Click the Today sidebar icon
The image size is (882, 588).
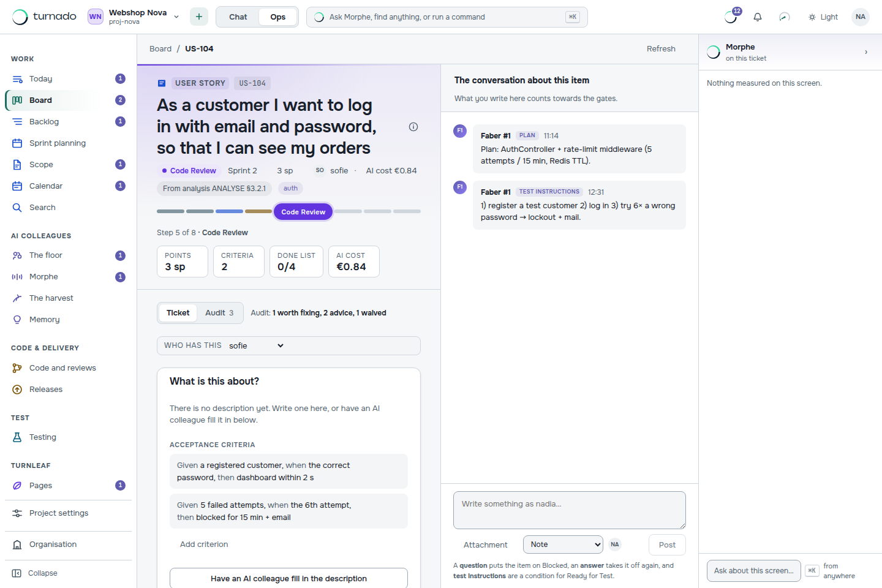(x=17, y=79)
